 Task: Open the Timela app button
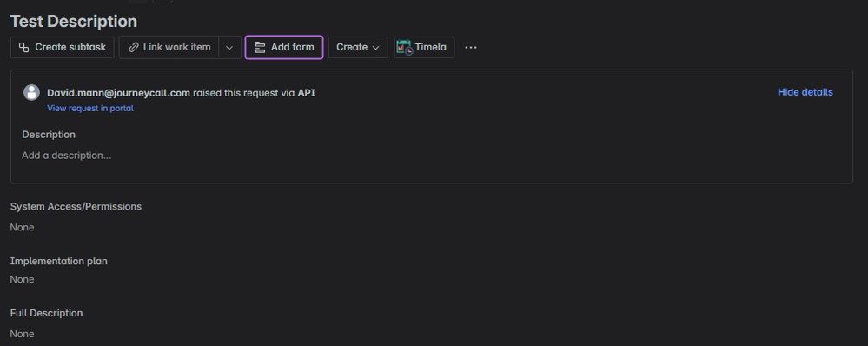pyautogui.click(x=424, y=47)
